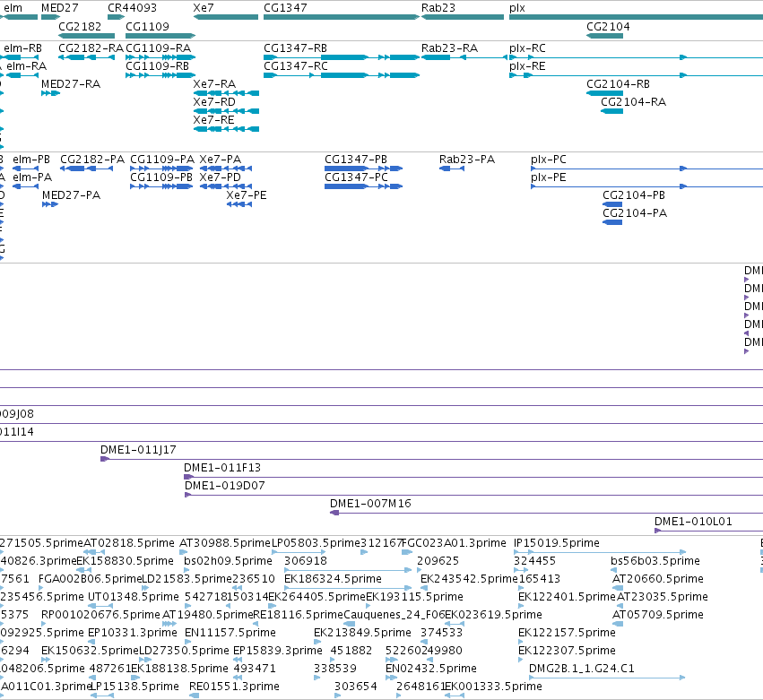The width and height of the screenshot is (763, 700).
Task: Click the CG2104 gene label
Action: point(608,26)
